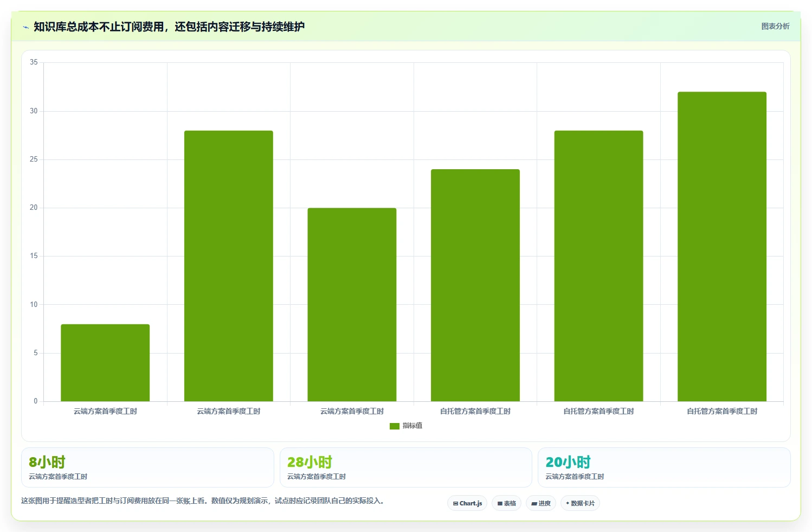
Task: Open the 28小时 data card
Action: (405, 467)
